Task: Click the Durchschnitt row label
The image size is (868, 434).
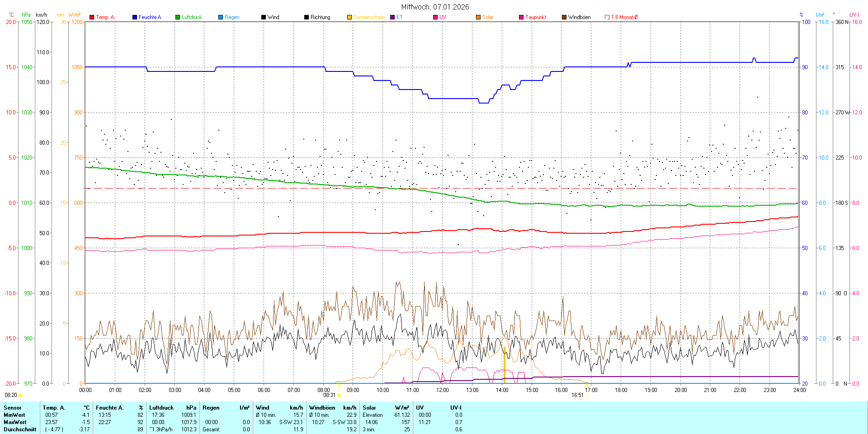Action: point(20,429)
